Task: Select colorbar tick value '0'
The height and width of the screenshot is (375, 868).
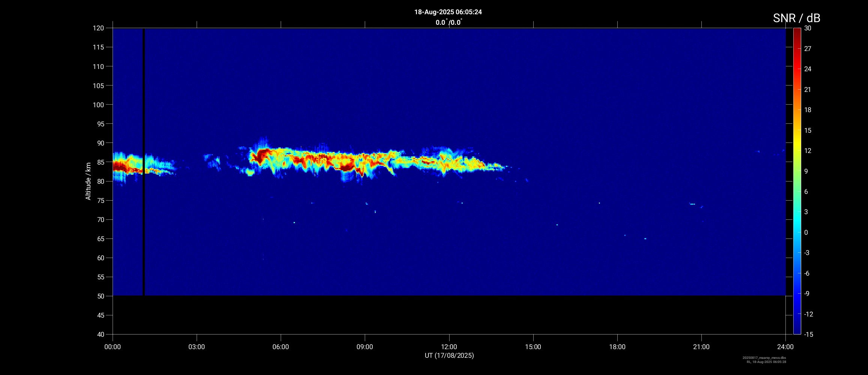Action: point(806,232)
